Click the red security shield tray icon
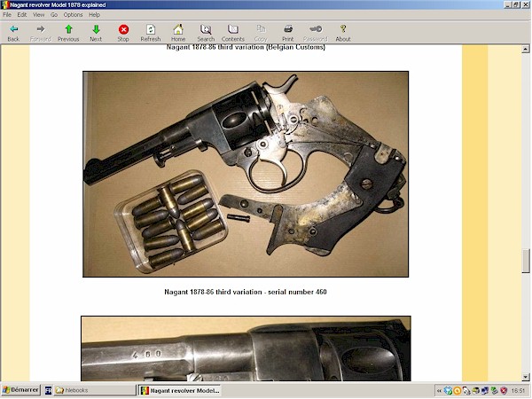Image resolution: width=532 pixels, height=399 pixels. [x=504, y=391]
